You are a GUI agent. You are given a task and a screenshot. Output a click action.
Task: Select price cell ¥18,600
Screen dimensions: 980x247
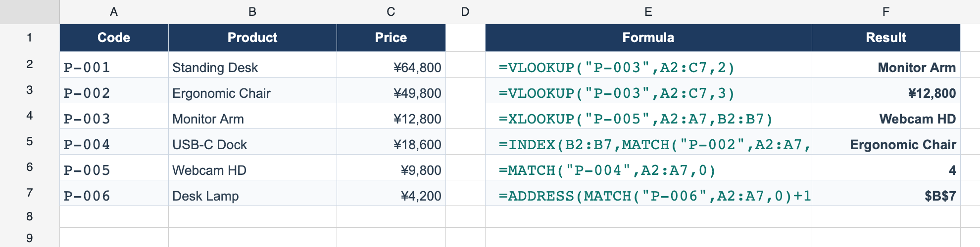(x=391, y=142)
